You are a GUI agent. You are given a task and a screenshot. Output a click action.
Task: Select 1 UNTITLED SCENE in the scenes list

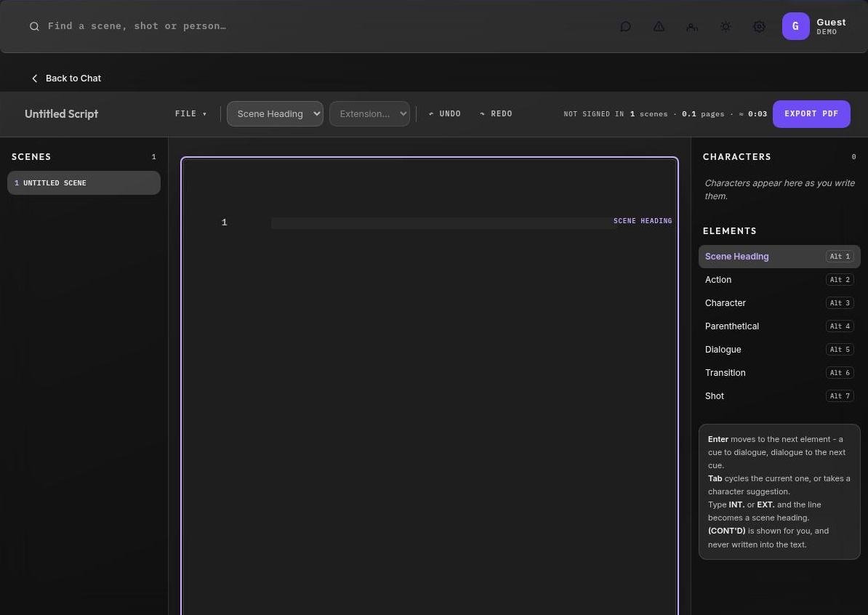[x=84, y=183]
